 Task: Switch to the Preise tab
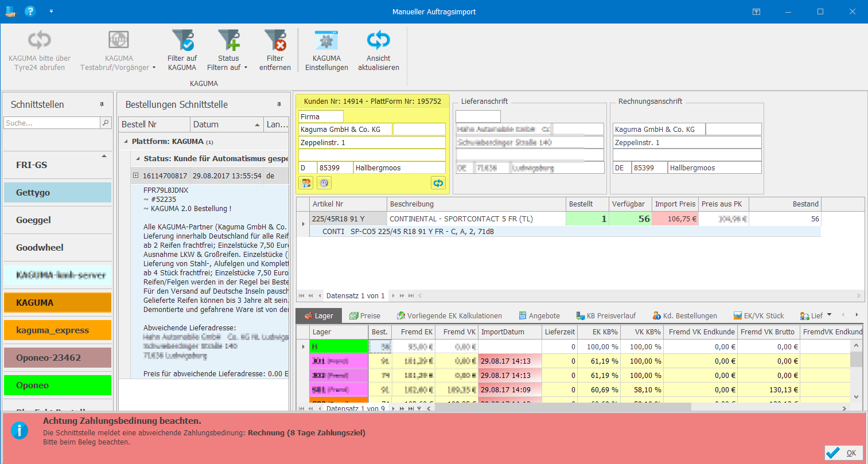point(365,315)
